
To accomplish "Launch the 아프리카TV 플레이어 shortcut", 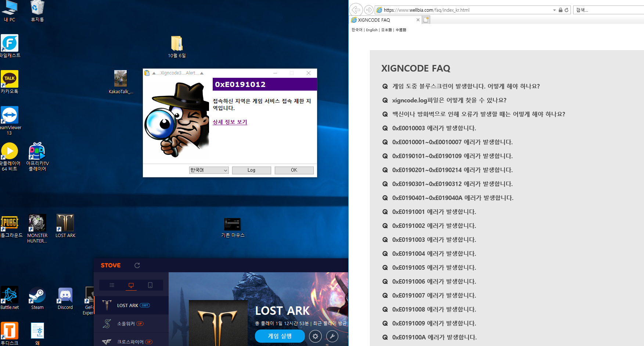I will 37,157.
